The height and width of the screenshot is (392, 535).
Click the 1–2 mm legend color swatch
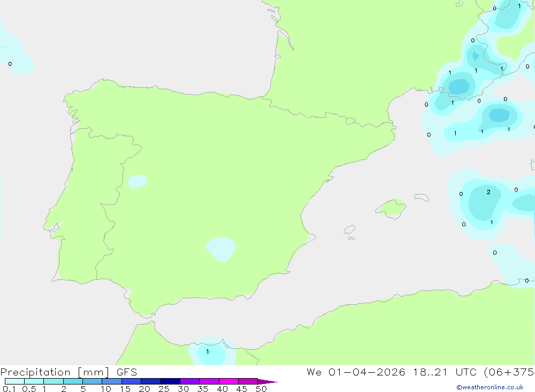pyautogui.click(x=53, y=381)
